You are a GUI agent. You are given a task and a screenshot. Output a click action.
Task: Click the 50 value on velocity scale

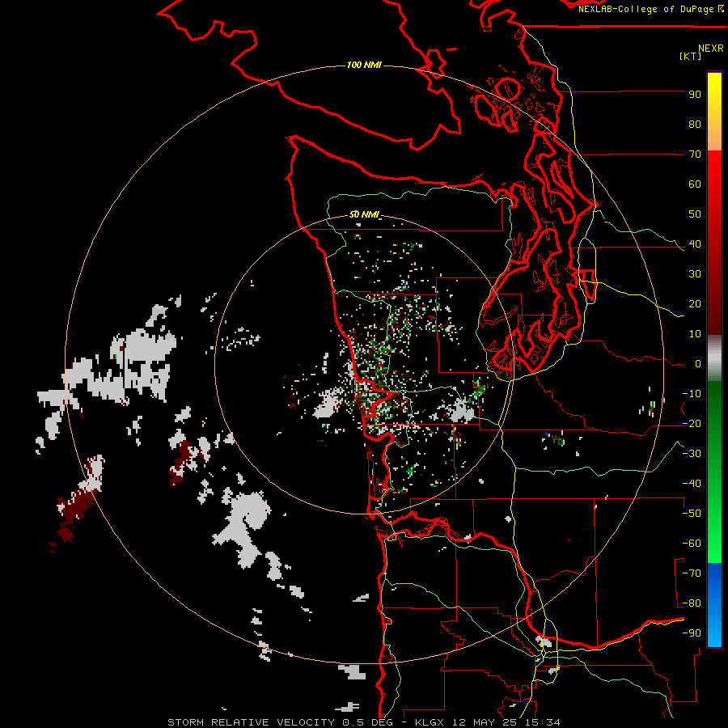click(x=695, y=214)
